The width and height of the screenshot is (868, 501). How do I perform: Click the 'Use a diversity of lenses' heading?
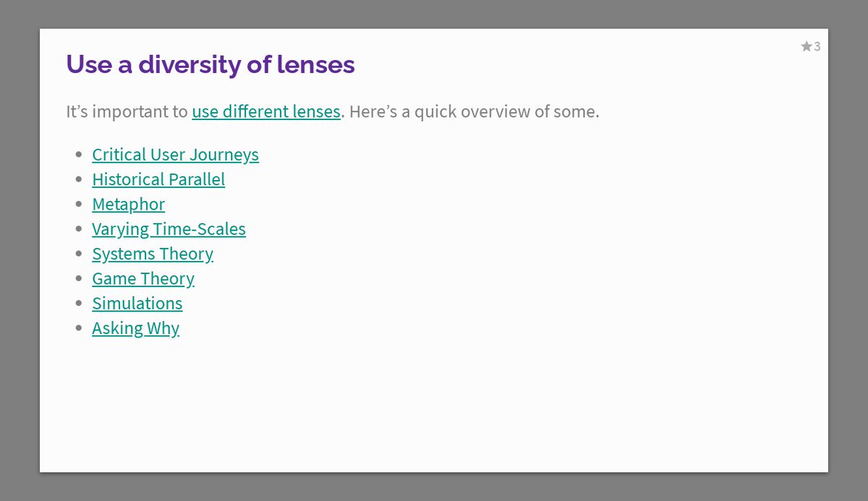tap(210, 65)
